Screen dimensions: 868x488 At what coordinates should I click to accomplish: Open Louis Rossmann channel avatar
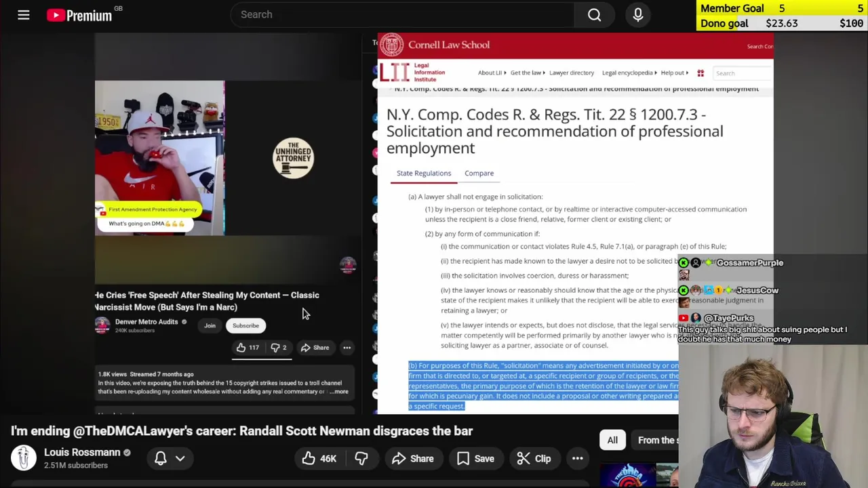[24, 458]
